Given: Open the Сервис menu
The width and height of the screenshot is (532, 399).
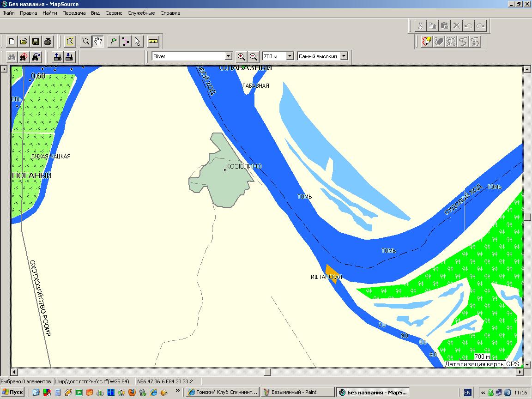Looking at the screenshot, I should pos(114,13).
